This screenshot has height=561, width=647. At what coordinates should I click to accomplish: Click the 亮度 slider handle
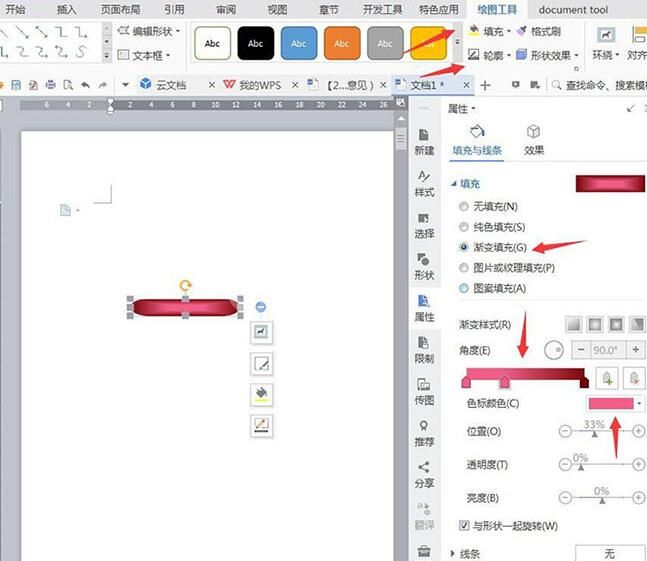[x=602, y=501]
